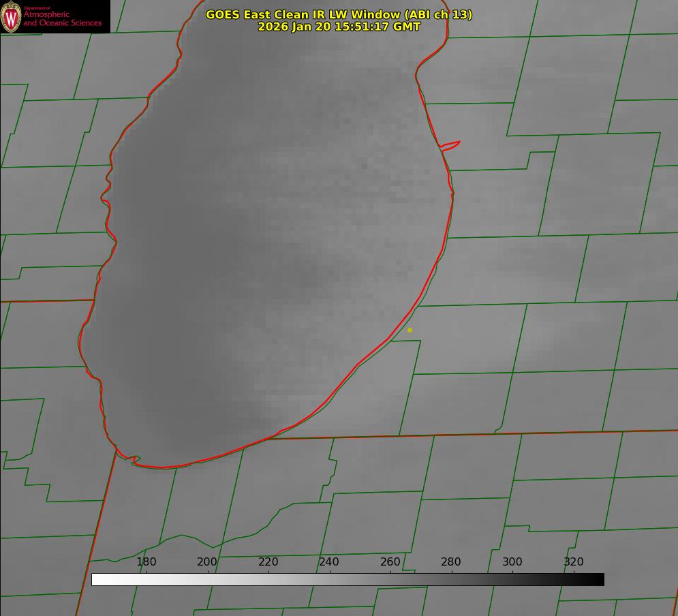Viewport: 678px width, 616px height.
Task: Click the 300 tick label on colorbar
Action: pos(512,562)
